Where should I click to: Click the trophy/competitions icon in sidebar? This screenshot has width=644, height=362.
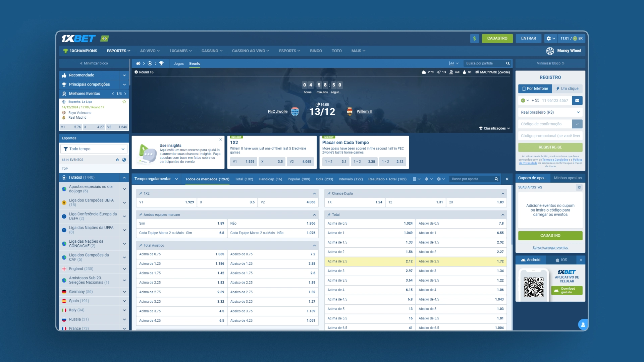point(65,84)
